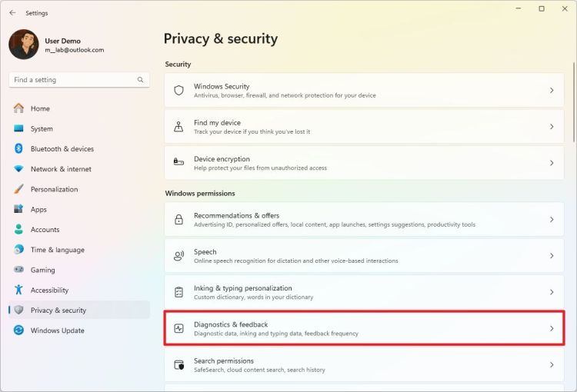Click the Inking & typing personalization icon
577x392 pixels.
[179, 292]
